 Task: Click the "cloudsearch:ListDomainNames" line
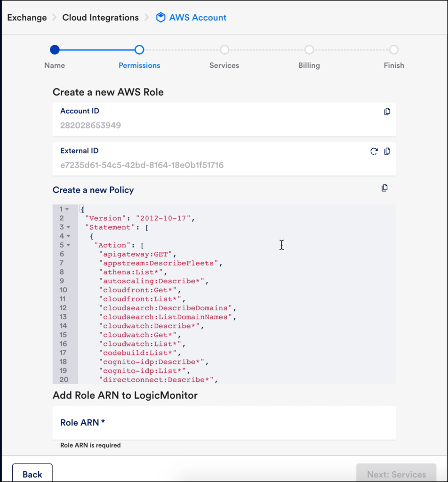[x=168, y=317]
